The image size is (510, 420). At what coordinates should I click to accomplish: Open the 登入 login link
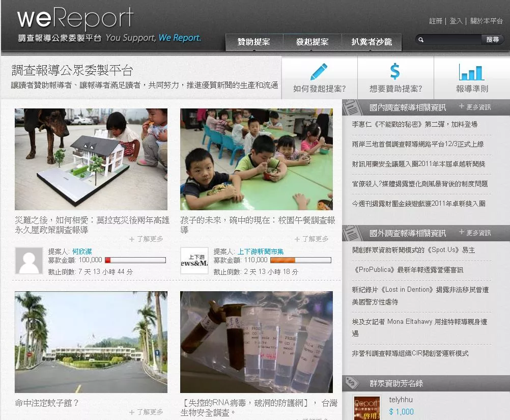[456, 21]
